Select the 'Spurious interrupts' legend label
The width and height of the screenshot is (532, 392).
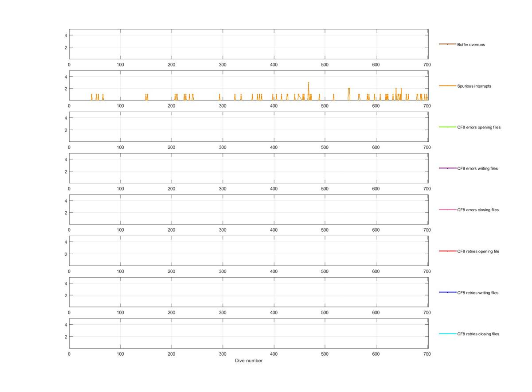(x=474, y=86)
